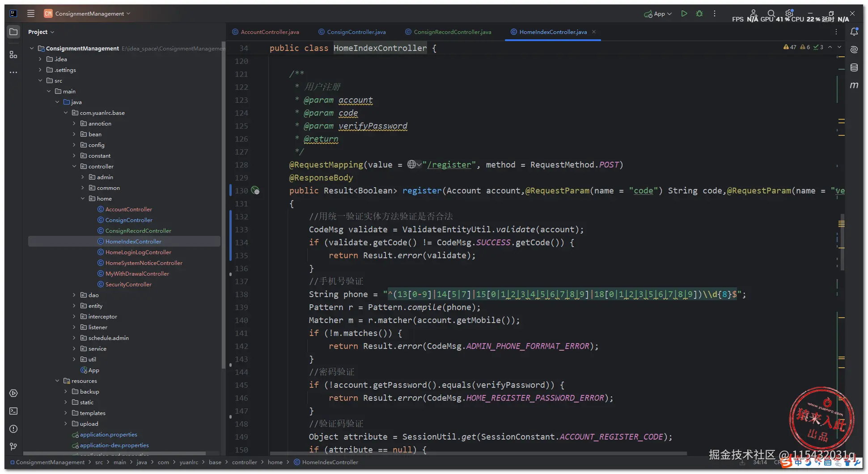The height and width of the screenshot is (474, 868).
Task: Expand the .idea folder
Action: coord(40,59)
